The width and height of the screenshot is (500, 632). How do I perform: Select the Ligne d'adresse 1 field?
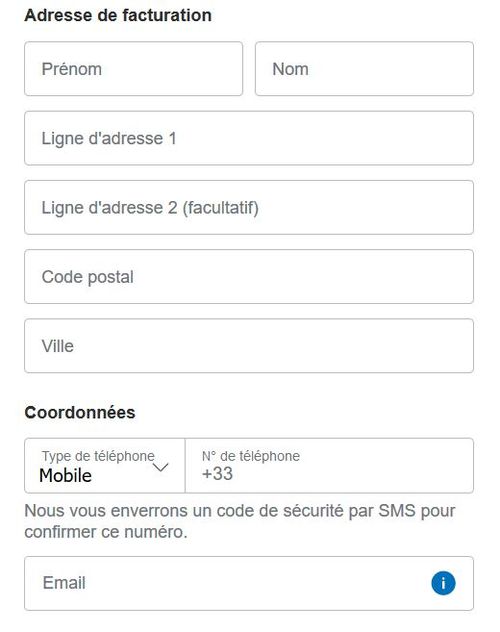point(249,138)
